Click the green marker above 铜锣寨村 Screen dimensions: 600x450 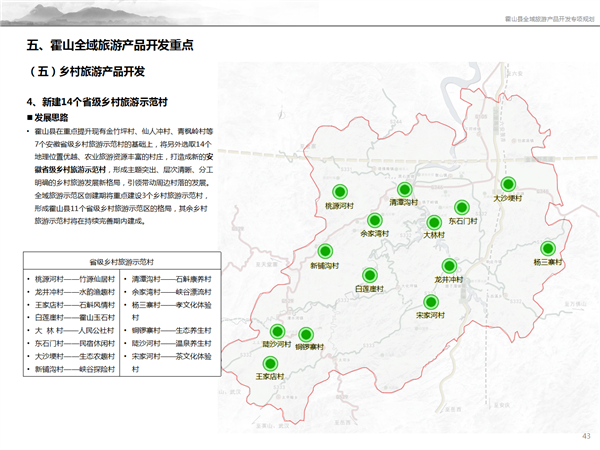(306, 335)
